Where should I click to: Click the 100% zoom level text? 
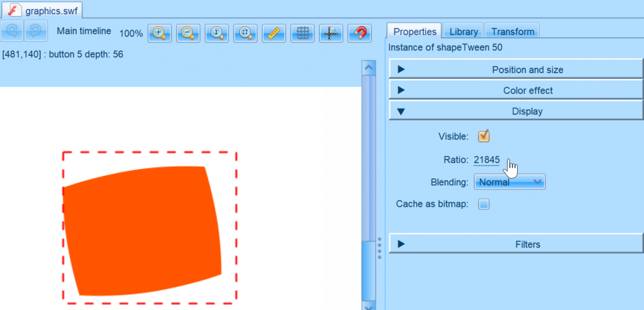131,33
